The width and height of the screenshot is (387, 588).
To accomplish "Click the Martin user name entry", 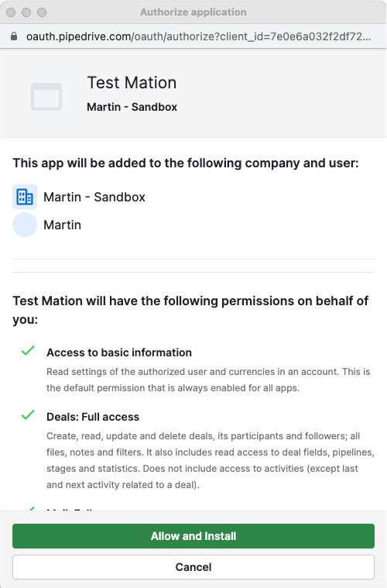I will [x=62, y=225].
